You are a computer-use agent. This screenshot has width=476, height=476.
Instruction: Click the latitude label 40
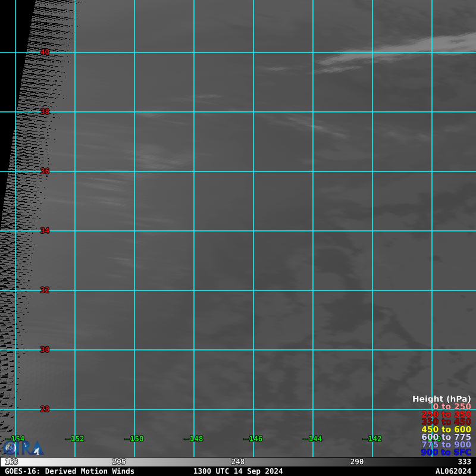[x=45, y=52]
